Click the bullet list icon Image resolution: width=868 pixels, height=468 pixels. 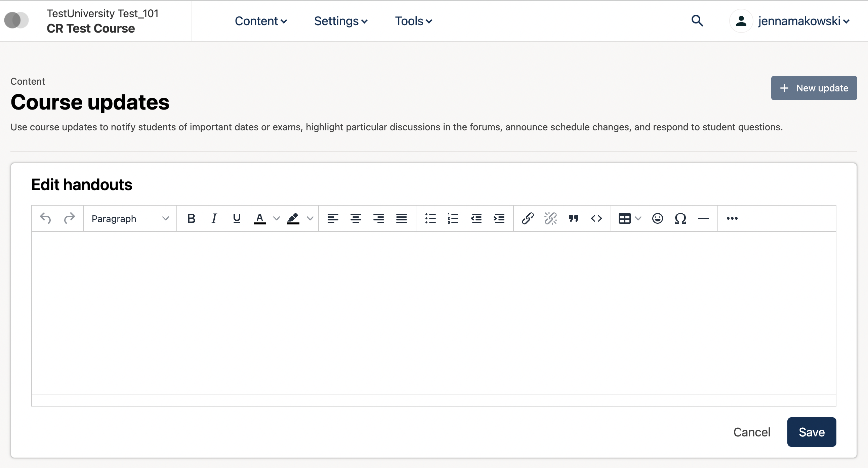(x=430, y=218)
